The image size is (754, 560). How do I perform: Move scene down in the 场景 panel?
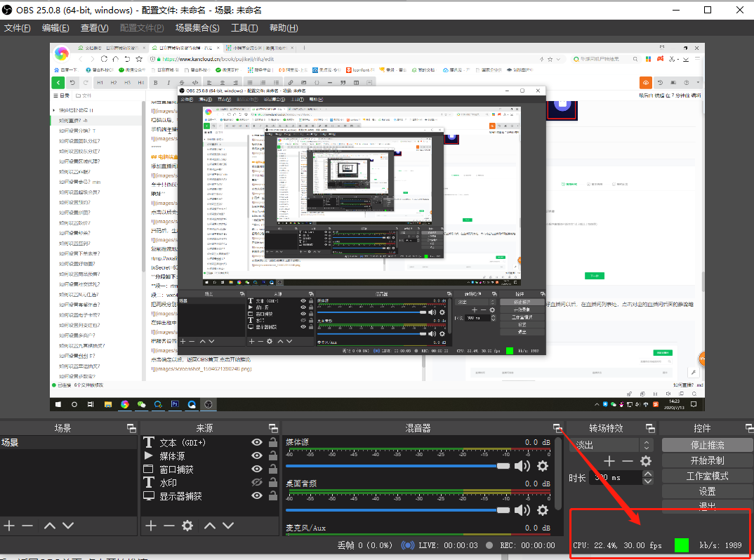68,526
